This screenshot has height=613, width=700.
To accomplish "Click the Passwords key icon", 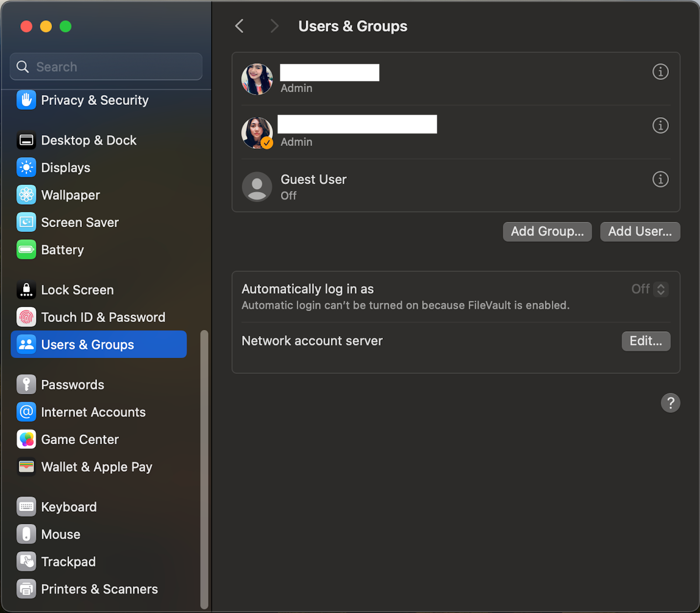I will (26, 385).
